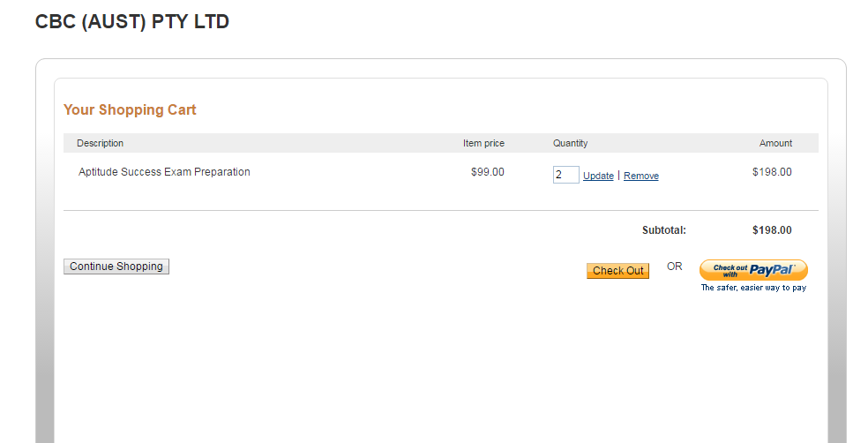Click the $198.00 line amount
The width and height of the screenshot is (868, 443).
point(772,172)
